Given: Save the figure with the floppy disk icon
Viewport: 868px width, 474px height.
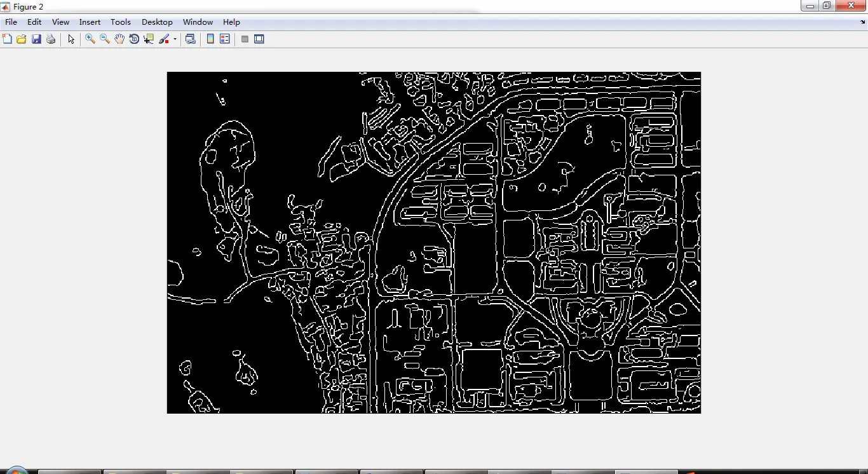Looking at the screenshot, I should point(36,39).
